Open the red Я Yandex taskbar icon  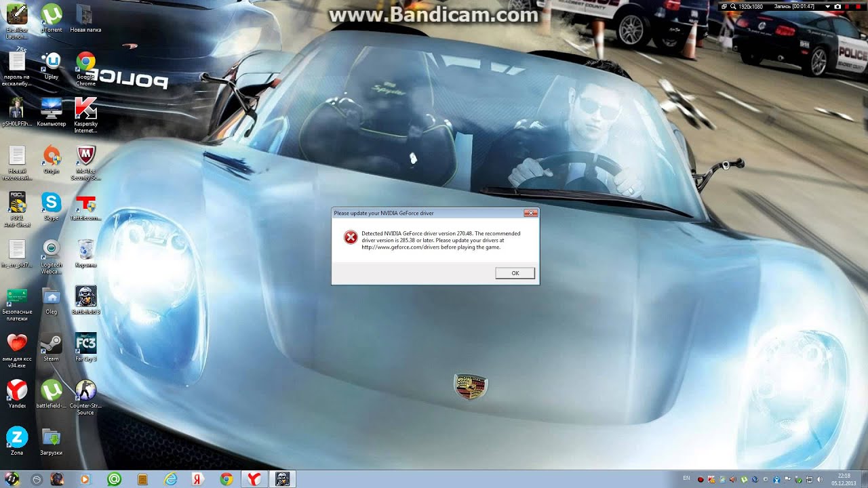pos(198,479)
